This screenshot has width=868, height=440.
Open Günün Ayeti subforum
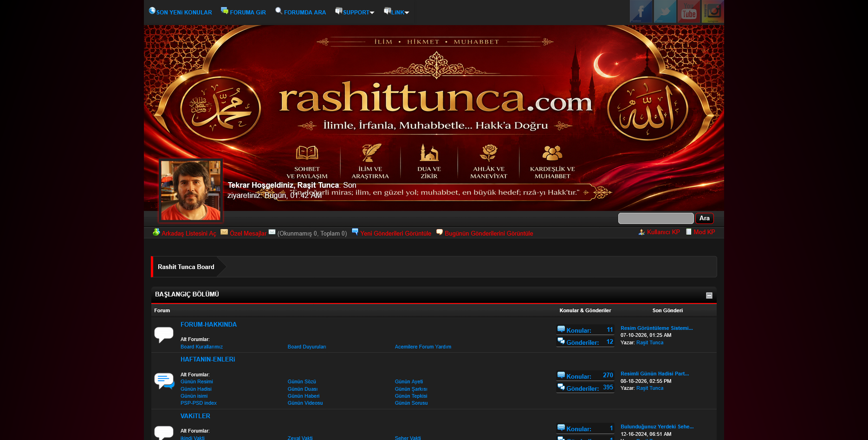coord(409,382)
